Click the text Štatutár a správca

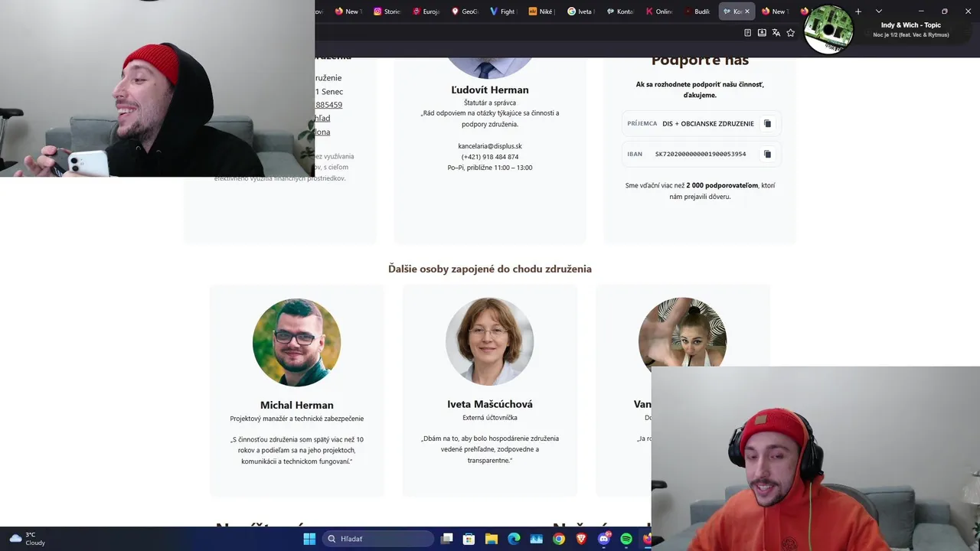click(x=490, y=103)
